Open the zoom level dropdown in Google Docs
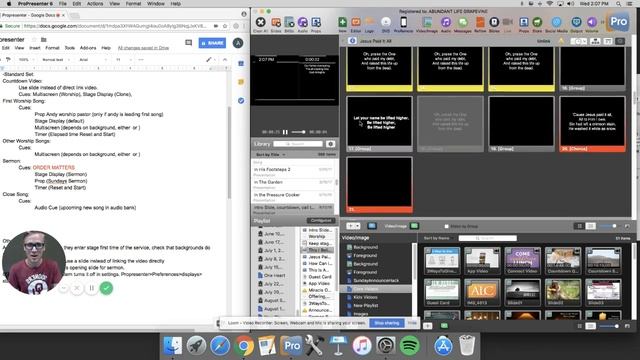 pyautogui.click(x=26, y=60)
